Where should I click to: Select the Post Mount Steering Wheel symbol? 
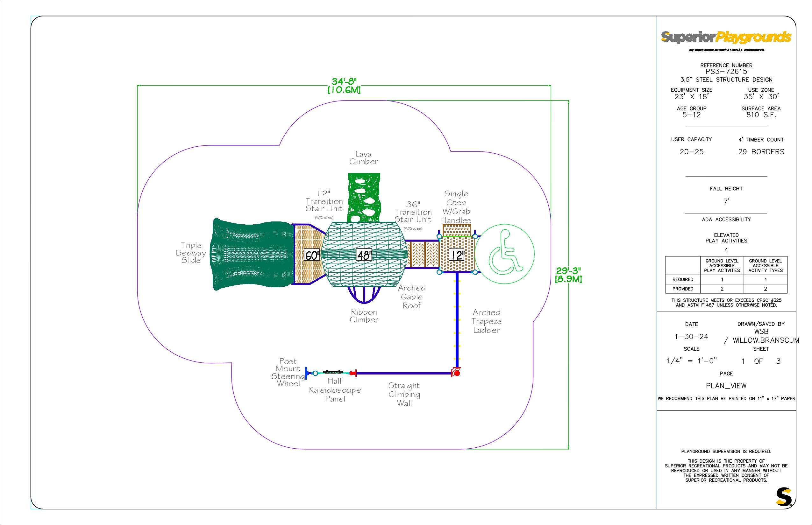307,373
